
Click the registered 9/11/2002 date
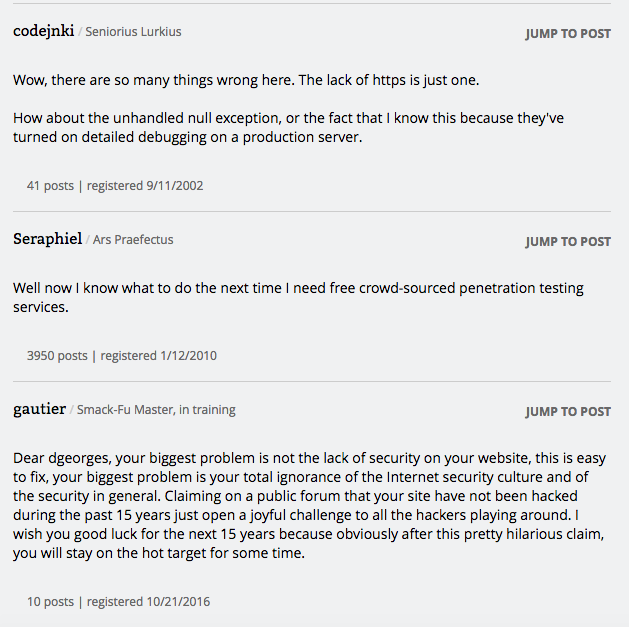tap(145, 186)
